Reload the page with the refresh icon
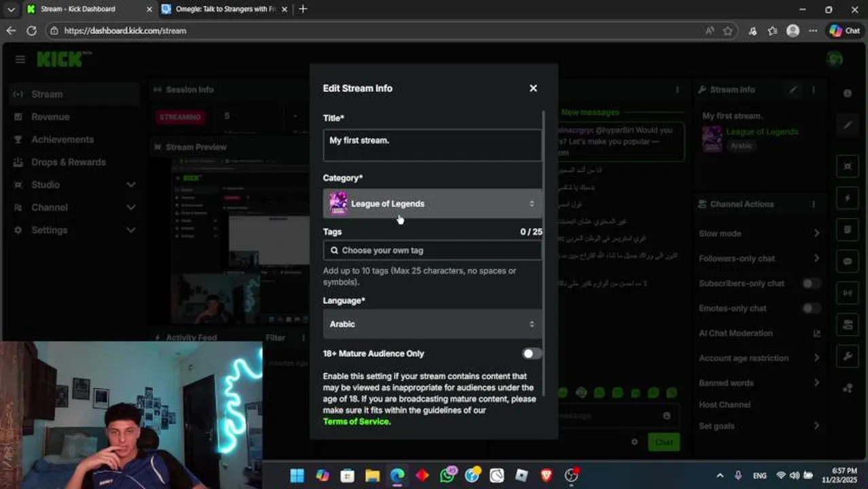This screenshot has height=489, width=868. click(31, 31)
